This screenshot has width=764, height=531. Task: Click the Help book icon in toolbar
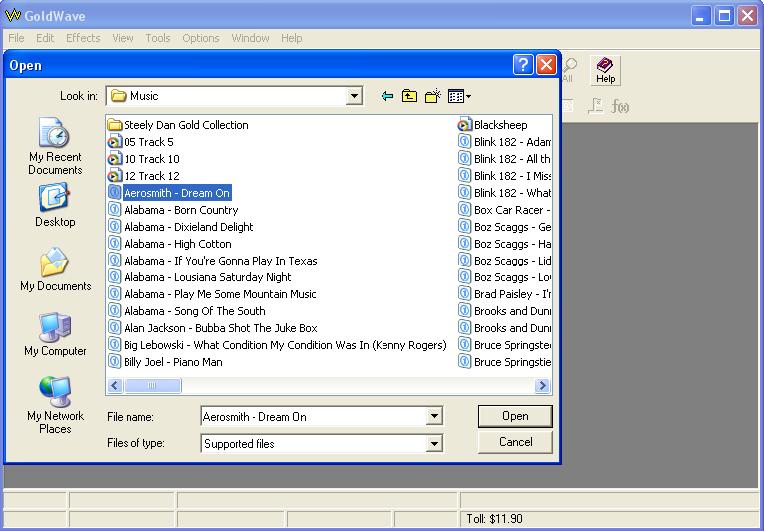[x=605, y=69]
